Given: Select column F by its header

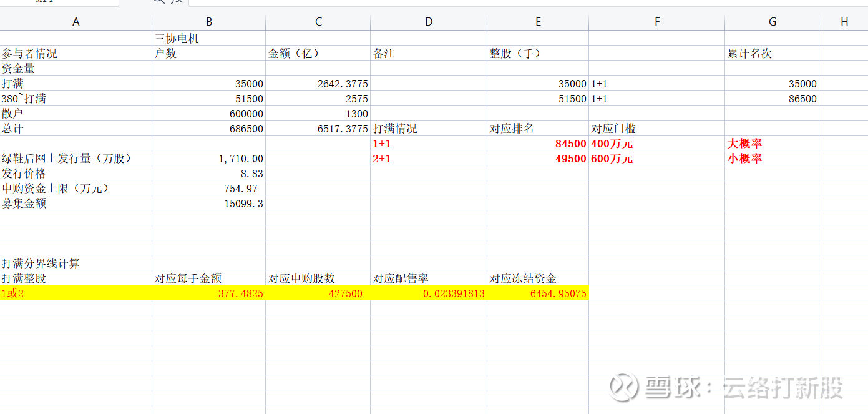Looking at the screenshot, I should (x=657, y=22).
